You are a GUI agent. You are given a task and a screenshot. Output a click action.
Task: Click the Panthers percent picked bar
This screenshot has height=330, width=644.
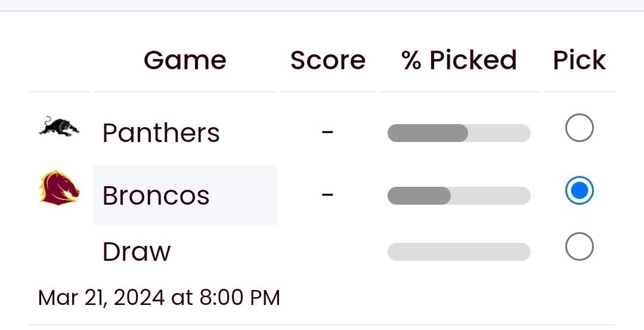pos(459,133)
